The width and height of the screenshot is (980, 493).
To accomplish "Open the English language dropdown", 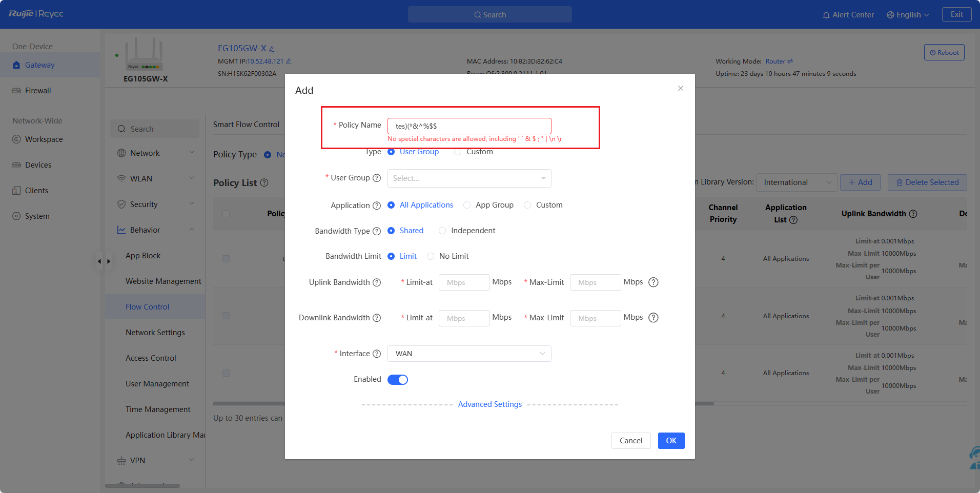I will click(908, 15).
